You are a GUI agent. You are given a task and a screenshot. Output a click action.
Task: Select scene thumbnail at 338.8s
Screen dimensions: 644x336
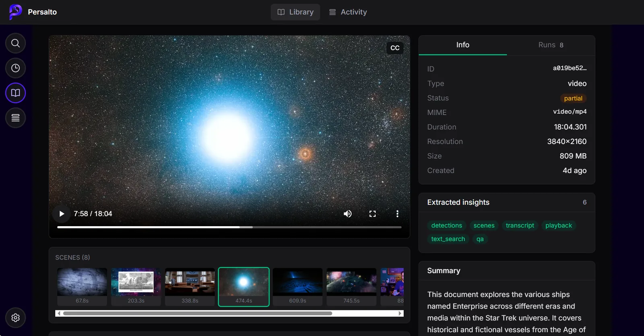190,287
